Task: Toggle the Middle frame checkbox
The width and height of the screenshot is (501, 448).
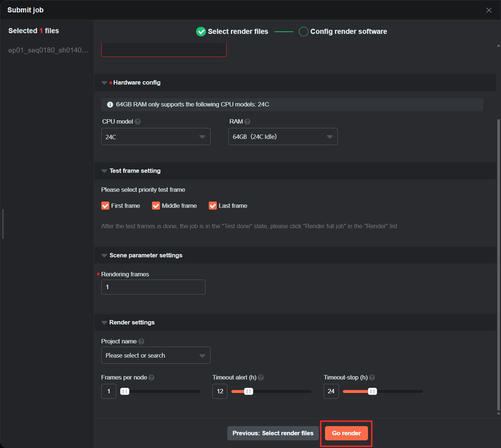Action: pyautogui.click(x=156, y=206)
